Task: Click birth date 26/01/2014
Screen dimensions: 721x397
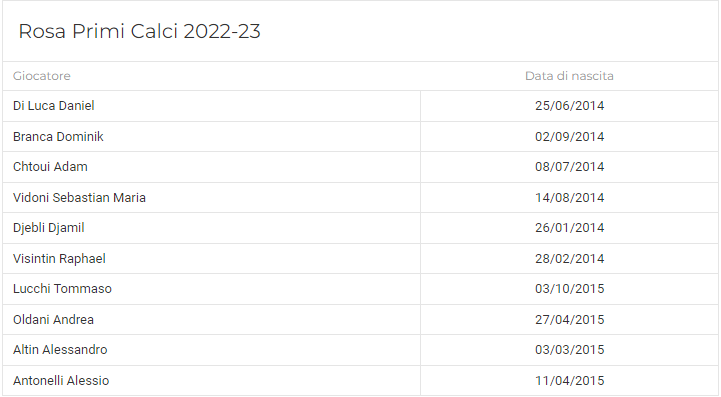Action: pos(569,228)
